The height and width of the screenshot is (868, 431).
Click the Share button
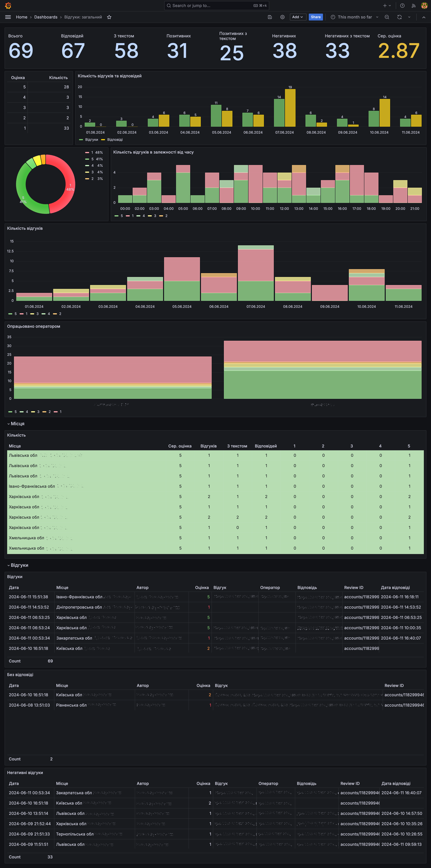316,17
